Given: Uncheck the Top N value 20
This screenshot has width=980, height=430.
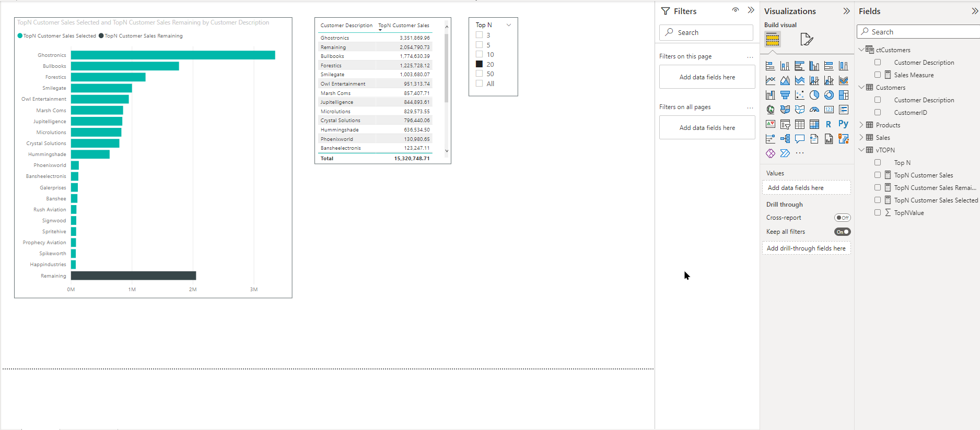Looking at the screenshot, I should tap(479, 64).
